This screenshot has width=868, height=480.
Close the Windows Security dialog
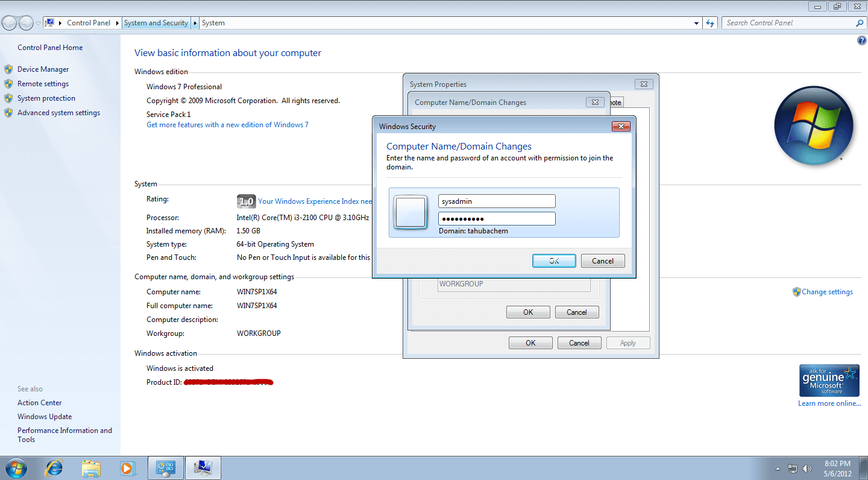coord(621,127)
